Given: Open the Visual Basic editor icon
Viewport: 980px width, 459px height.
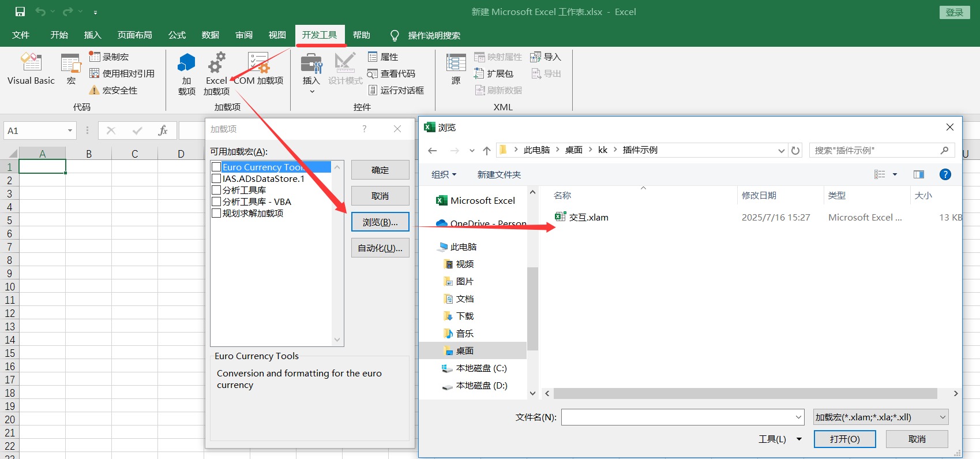Looking at the screenshot, I should [x=31, y=62].
